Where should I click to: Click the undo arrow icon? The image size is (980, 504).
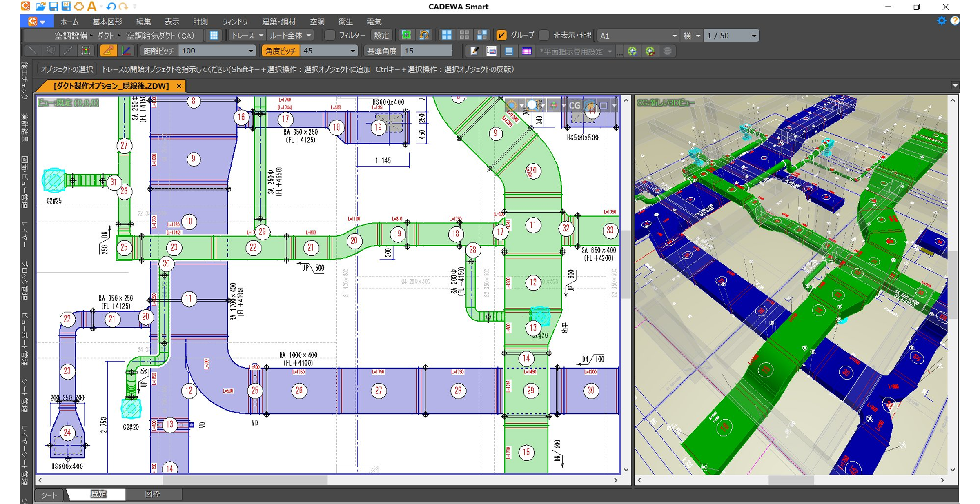click(x=111, y=6)
